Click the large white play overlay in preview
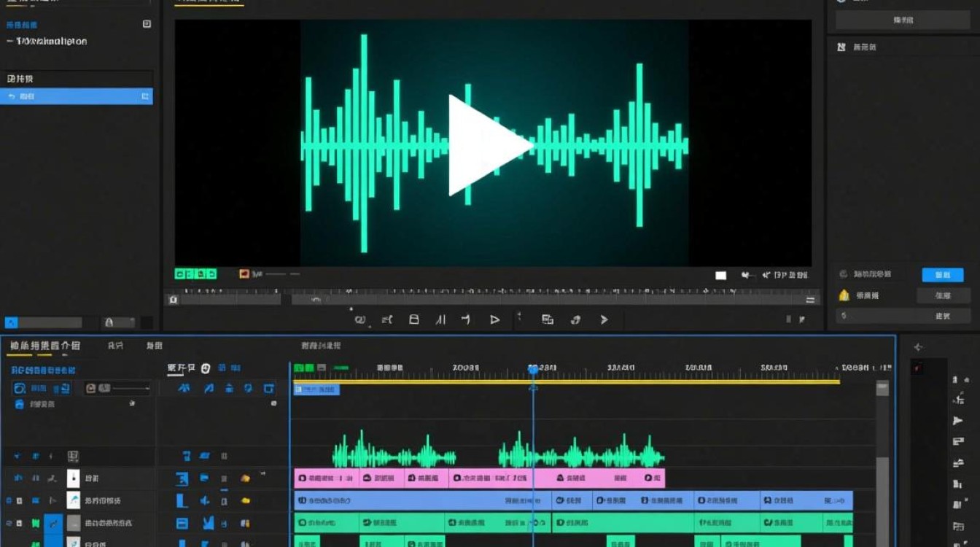Screen dimensions: 980x547 [489, 145]
